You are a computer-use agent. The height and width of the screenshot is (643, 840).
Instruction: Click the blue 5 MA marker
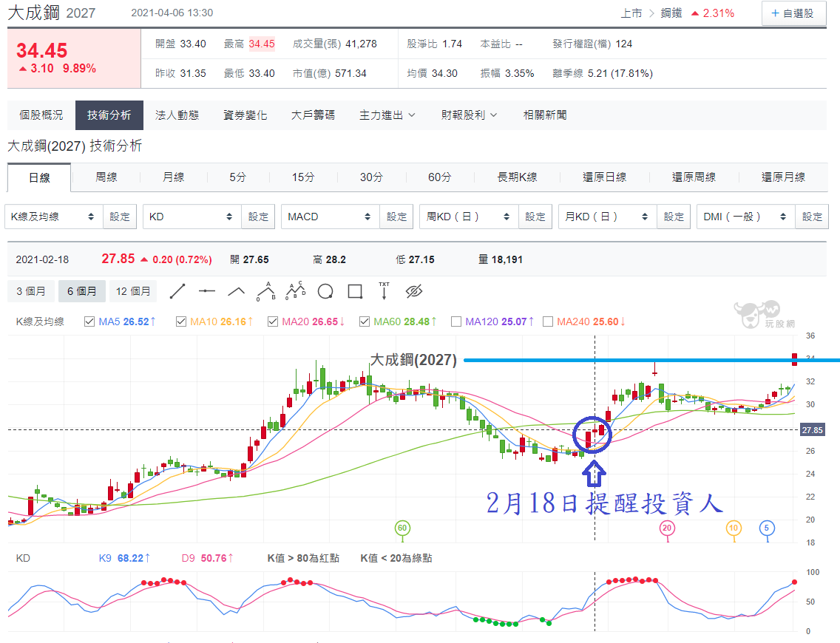coord(767,528)
